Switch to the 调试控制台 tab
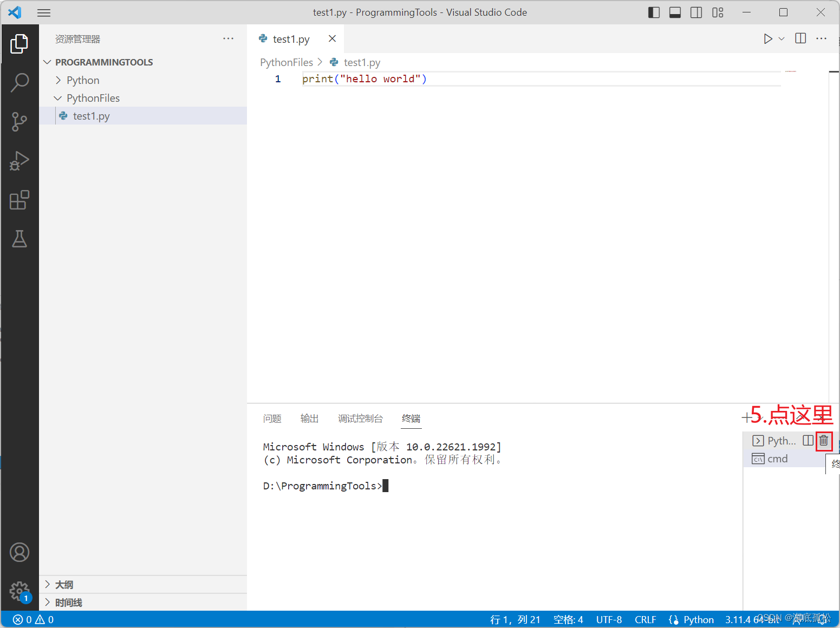 point(360,418)
